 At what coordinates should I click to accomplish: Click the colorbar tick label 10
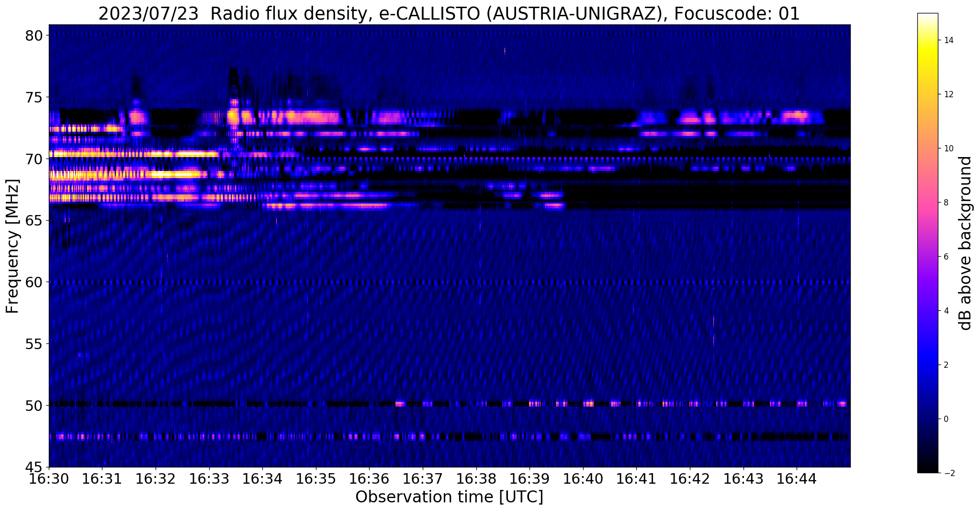[947, 148]
